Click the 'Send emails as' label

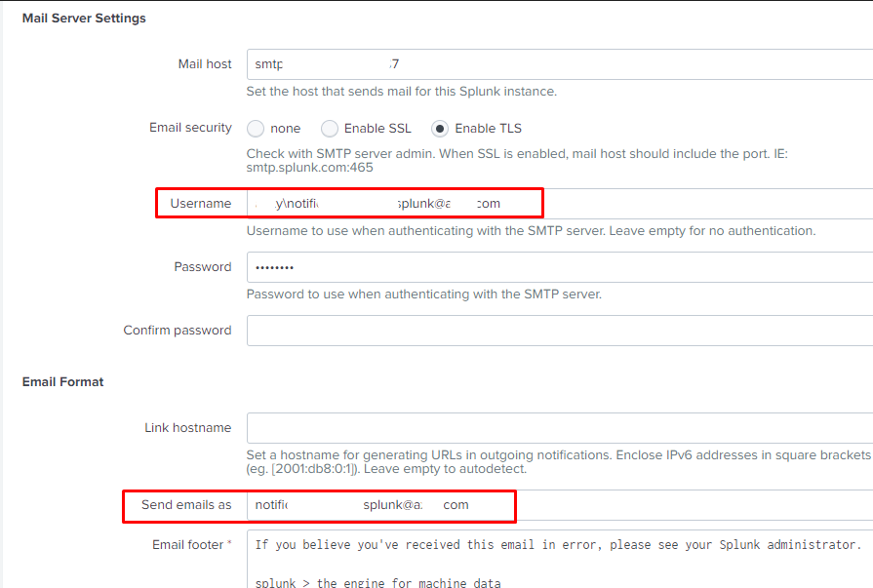[186, 505]
